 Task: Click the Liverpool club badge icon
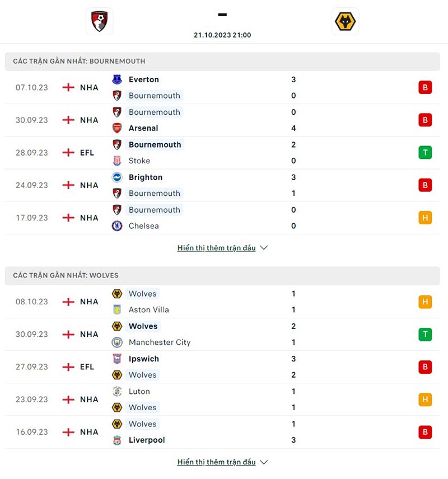[x=117, y=440]
